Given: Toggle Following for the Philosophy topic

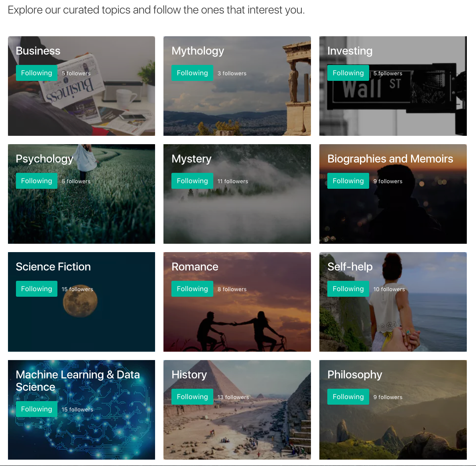Looking at the screenshot, I should (348, 397).
